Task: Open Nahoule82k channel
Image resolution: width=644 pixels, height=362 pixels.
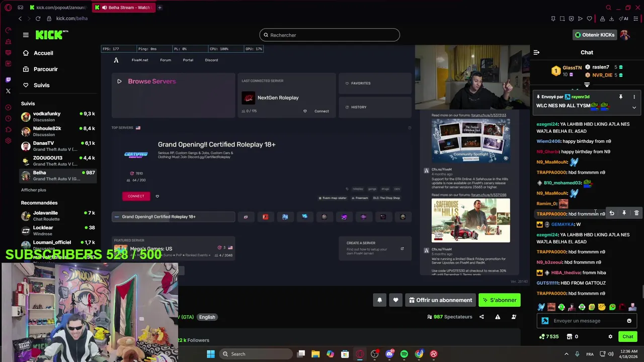Action: pyautogui.click(x=58, y=131)
